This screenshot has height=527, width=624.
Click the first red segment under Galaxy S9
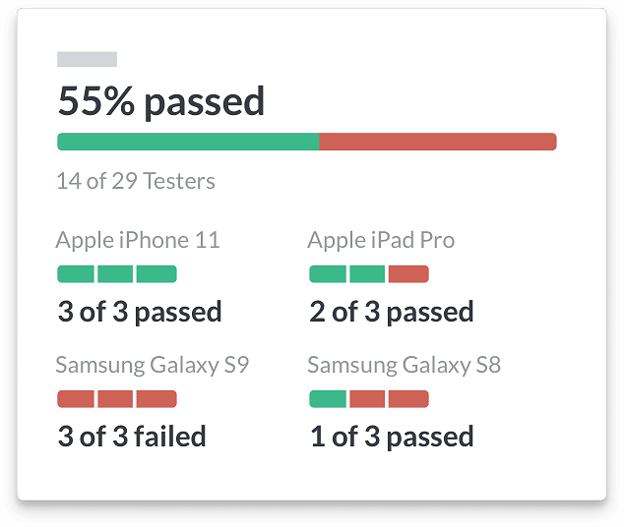[x=76, y=399]
